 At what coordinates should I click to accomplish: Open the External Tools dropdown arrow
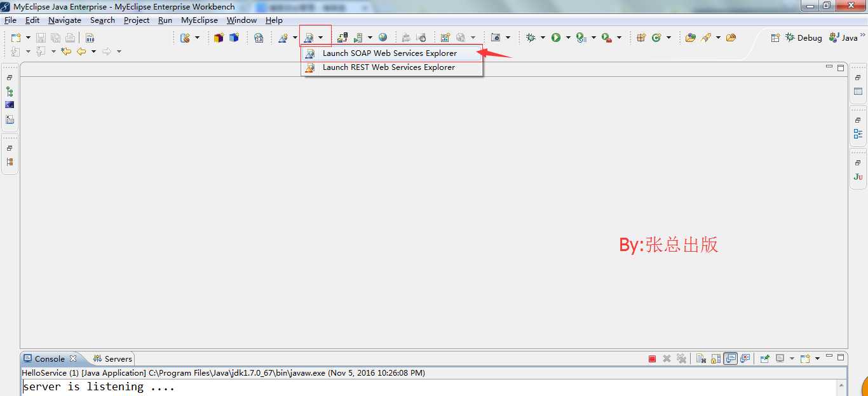(619, 38)
